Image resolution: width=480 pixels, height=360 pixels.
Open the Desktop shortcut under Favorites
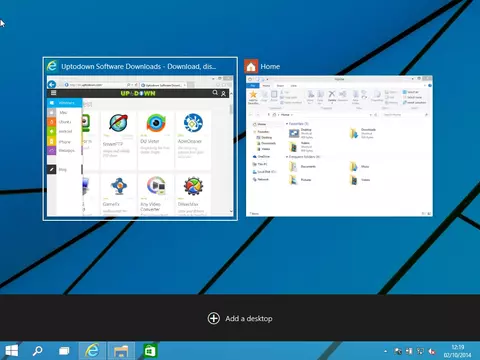click(x=301, y=133)
